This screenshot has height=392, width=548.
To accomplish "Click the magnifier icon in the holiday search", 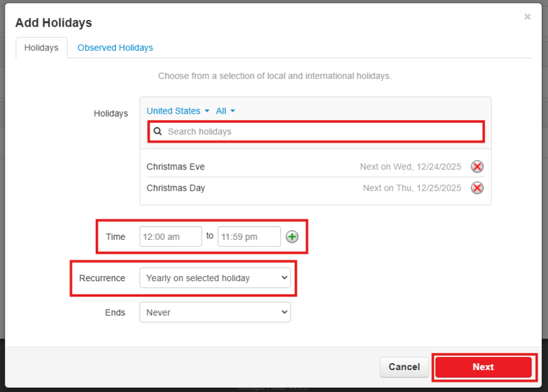I will pos(158,132).
